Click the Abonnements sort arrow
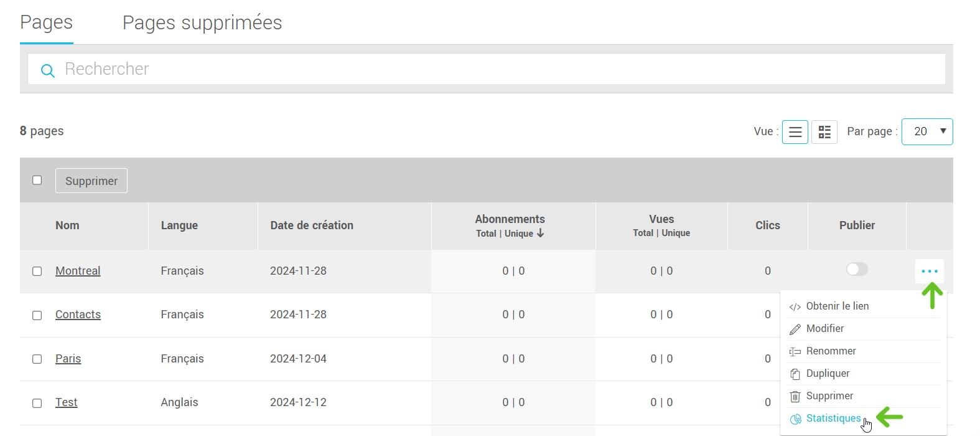This screenshot has width=980, height=436. click(x=540, y=233)
